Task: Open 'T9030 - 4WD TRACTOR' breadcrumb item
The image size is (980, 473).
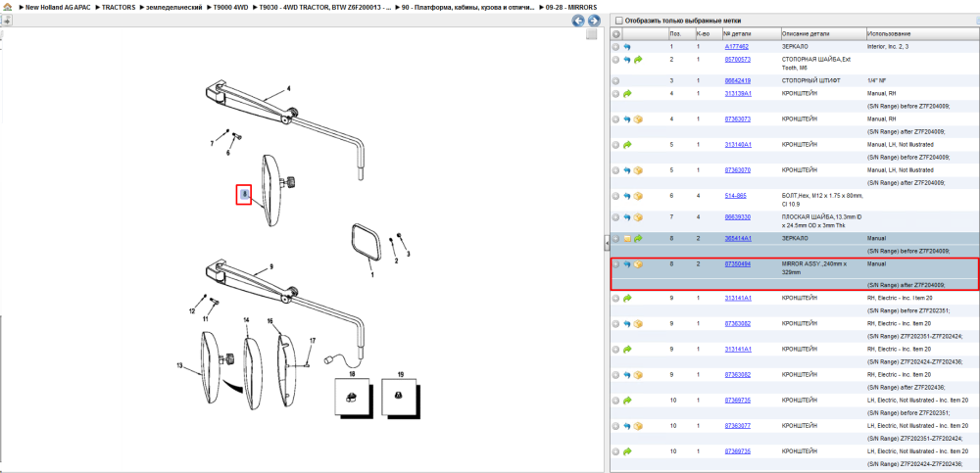Action: [x=325, y=7]
